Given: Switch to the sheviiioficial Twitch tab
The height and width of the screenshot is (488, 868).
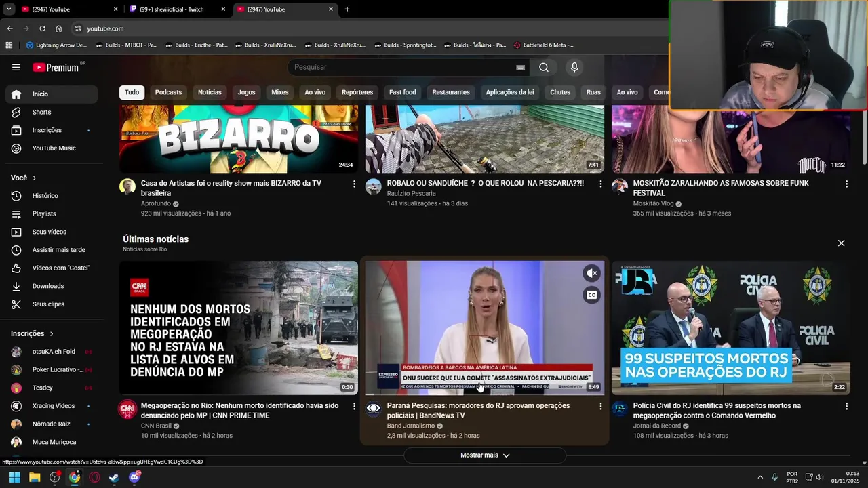Looking at the screenshot, I should (176, 9).
